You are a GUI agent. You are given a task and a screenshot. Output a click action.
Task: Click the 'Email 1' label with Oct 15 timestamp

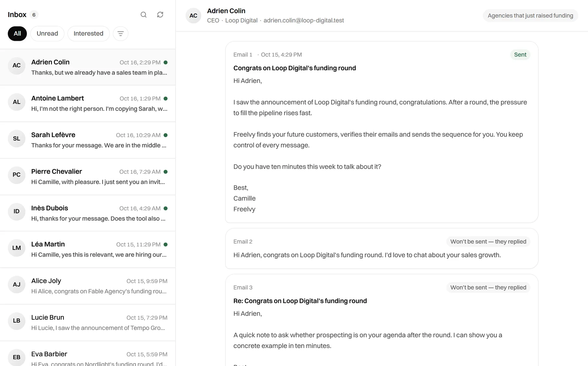click(268, 55)
